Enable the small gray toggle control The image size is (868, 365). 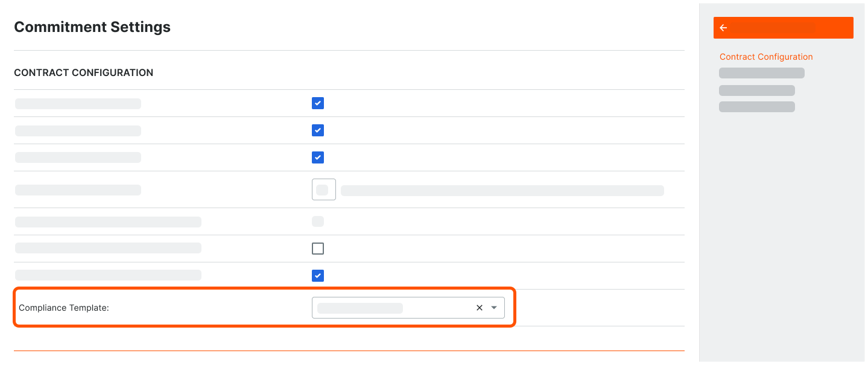tap(318, 221)
